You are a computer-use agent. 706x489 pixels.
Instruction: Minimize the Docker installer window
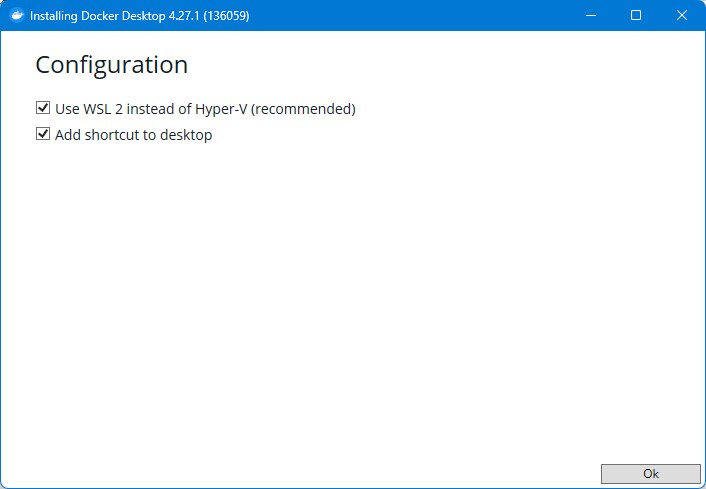coord(590,15)
